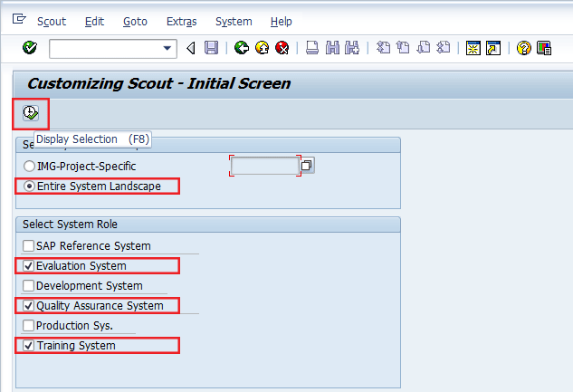Open the System menu

click(x=234, y=22)
